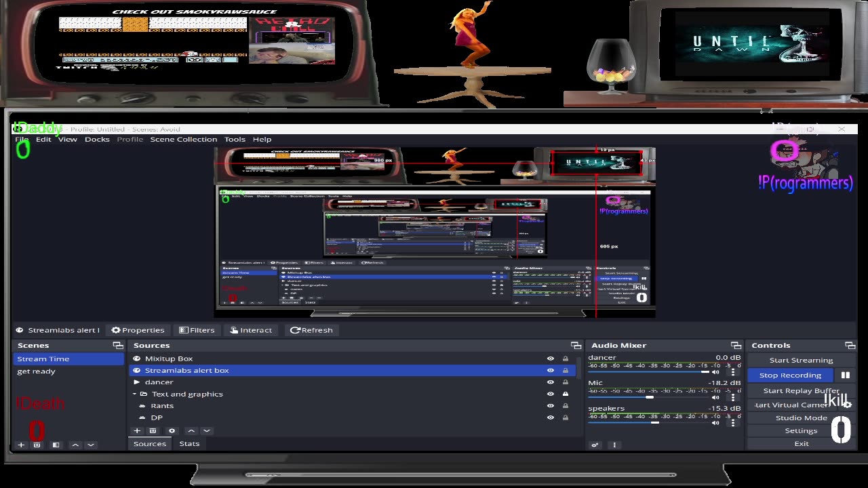
Task: Open the View menu
Action: coord(67,139)
